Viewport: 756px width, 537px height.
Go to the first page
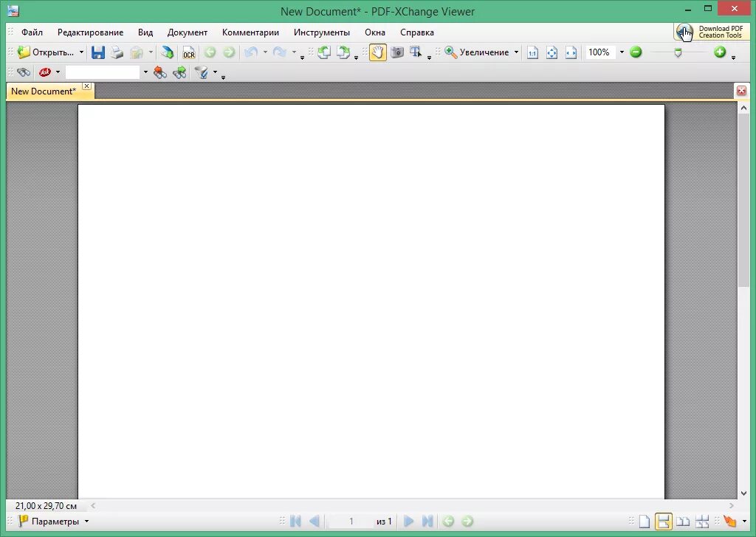(x=295, y=521)
